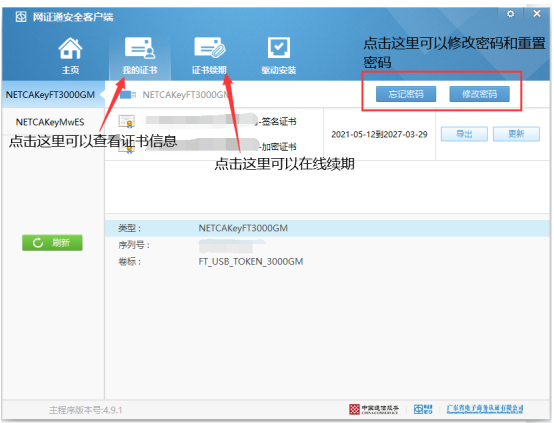Open the 主页 home icon
Image resolution: width=554 pixels, height=423 pixels.
[70, 49]
